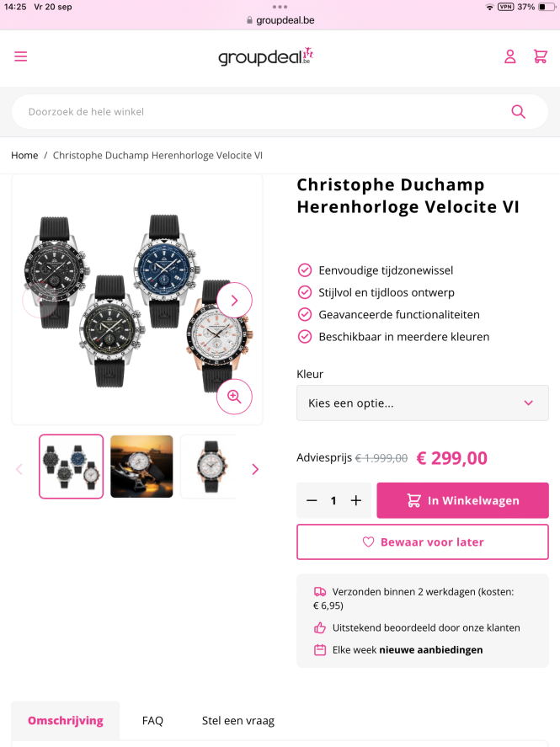Add to cart with In Winkelwagen
Viewport: 560px width, 747px height.
tap(462, 500)
